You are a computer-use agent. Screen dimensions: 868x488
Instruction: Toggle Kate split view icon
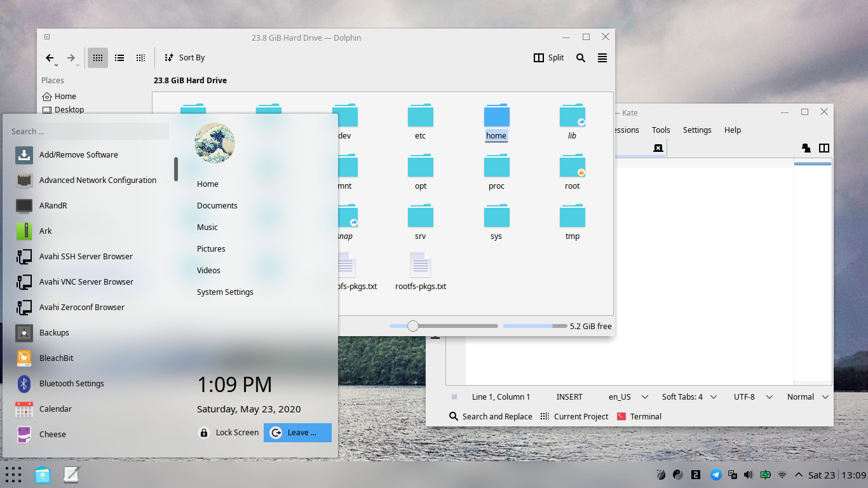click(x=824, y=148)
